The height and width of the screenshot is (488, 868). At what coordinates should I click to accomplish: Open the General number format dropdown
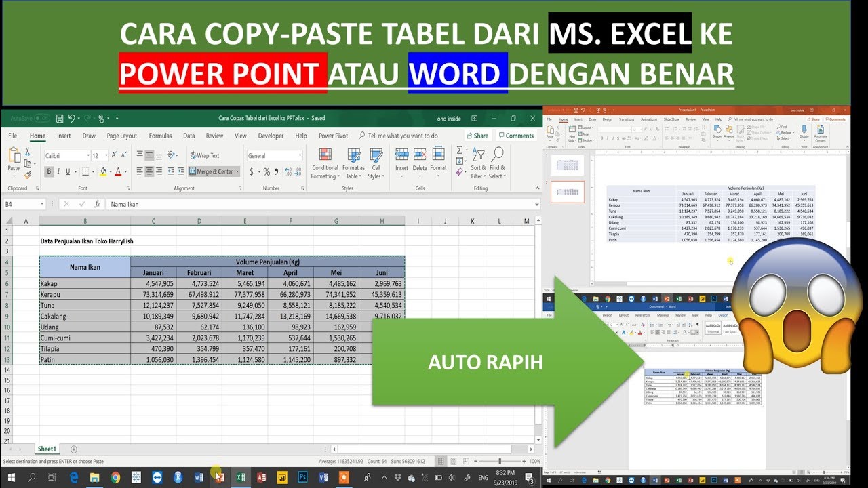point(300,156)
